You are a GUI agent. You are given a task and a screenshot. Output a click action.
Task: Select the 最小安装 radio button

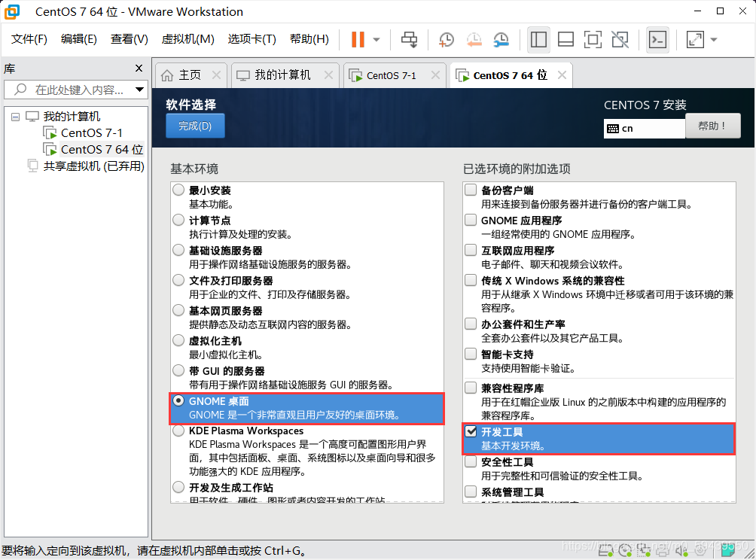(x=178, y=190)
